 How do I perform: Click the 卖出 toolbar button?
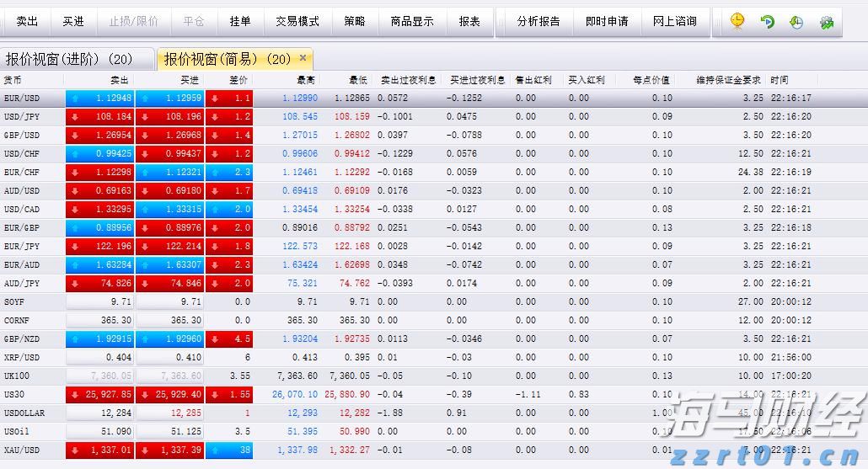27,21
